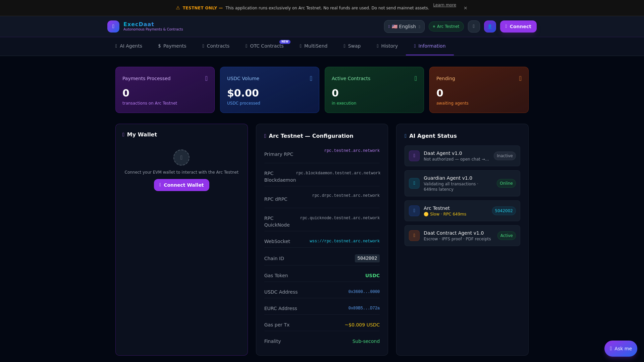644x362 pixels.
Task: Click the square icon button beside Arc Testnet
Action: [x=474, y=26]
